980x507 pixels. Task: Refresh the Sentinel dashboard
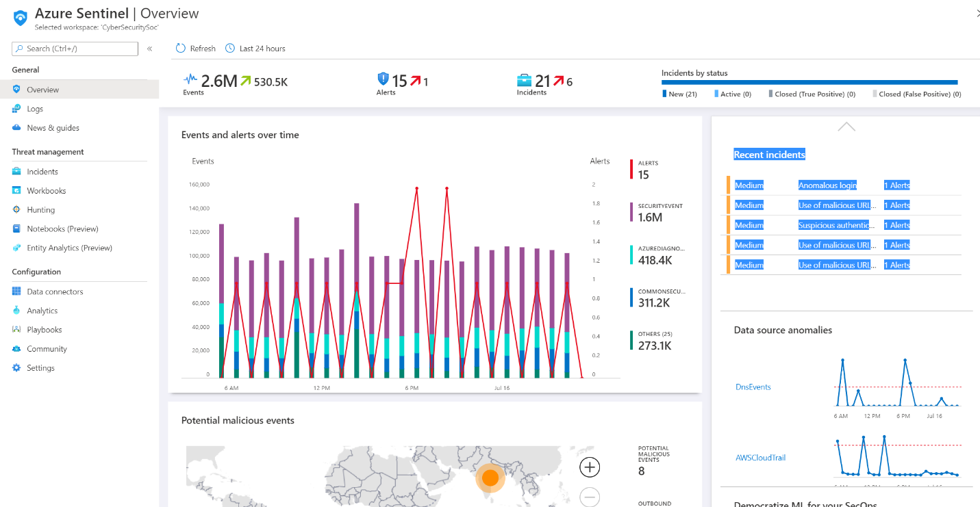coord(194,48)
